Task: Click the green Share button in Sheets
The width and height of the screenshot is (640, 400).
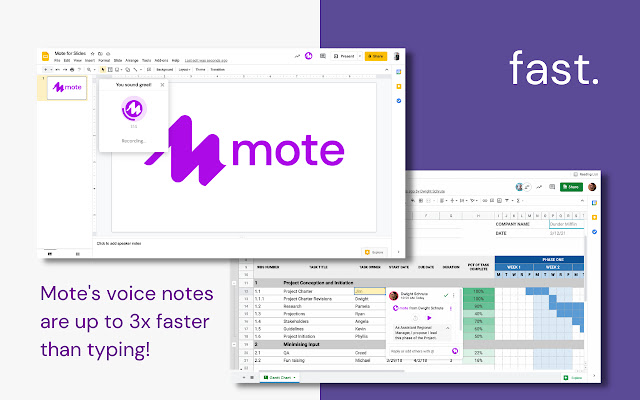Action: [x=571, y=187]
